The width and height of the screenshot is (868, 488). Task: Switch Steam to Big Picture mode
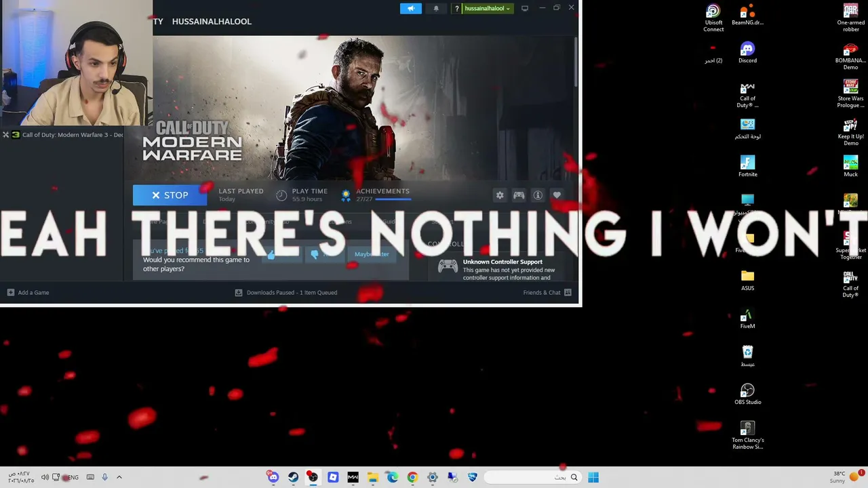click(525, 8)
